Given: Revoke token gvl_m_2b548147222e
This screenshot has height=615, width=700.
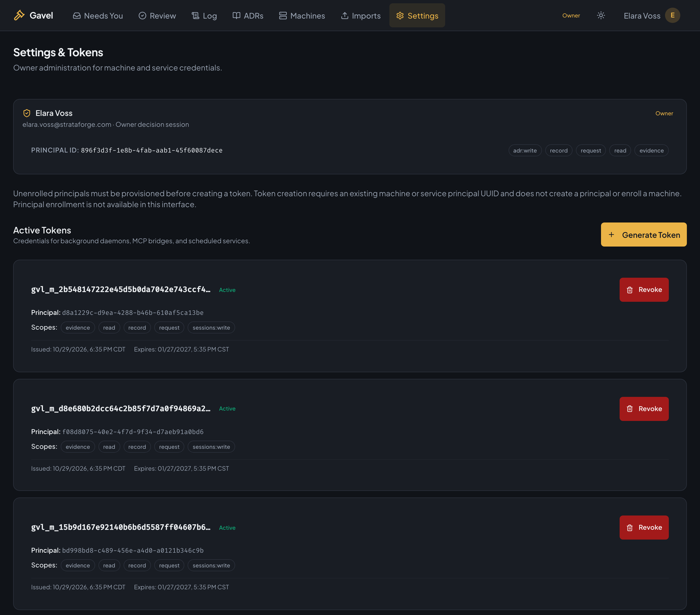Looking at the screenshot, I should pyautogui.click(x=644, y=290).
